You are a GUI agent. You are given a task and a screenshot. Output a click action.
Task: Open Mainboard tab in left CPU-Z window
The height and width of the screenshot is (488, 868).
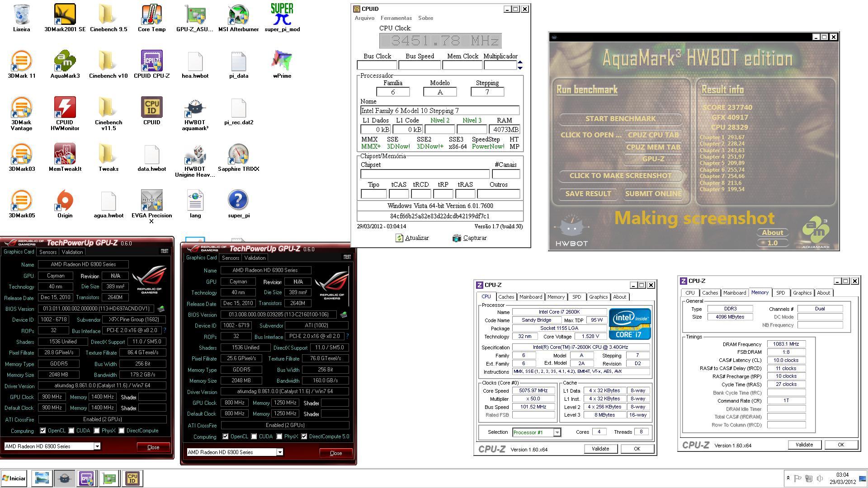pos(530,297)
